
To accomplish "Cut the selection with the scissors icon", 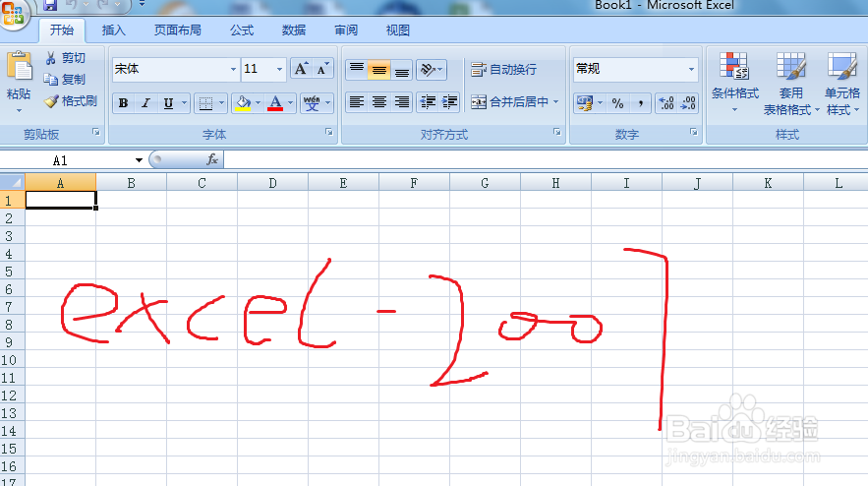I will (51, 58).
